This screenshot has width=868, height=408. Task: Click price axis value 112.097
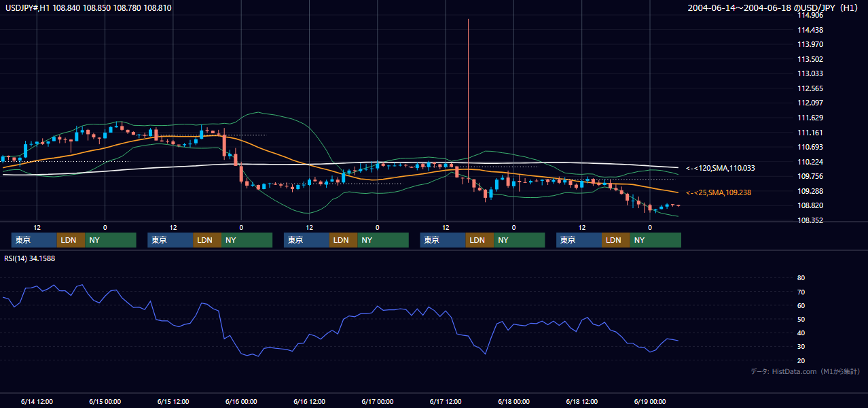pyautogui.click(x=810, y=103)
